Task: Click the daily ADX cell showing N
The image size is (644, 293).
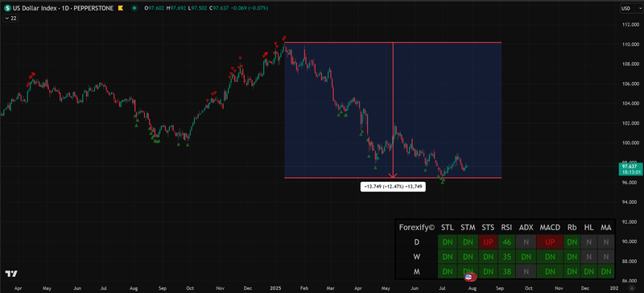Action: click(x=526, y=242)
